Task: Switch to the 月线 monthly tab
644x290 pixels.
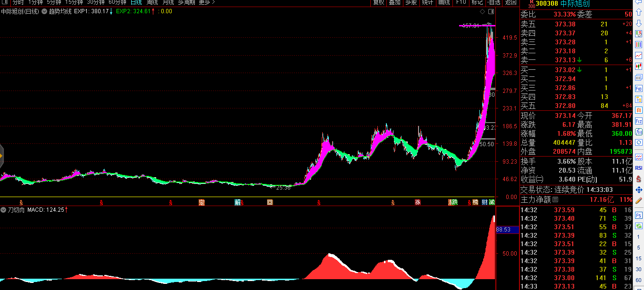Action: pyautogui.click(x=168, y=2)
